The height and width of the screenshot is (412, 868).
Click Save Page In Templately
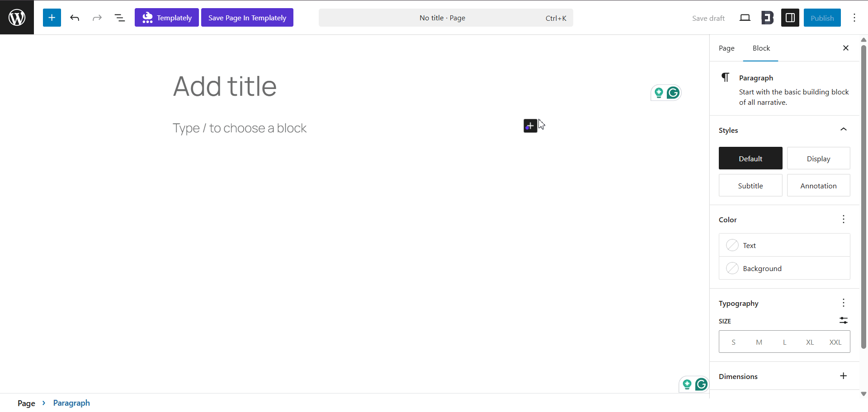click(x=247, y=18)
